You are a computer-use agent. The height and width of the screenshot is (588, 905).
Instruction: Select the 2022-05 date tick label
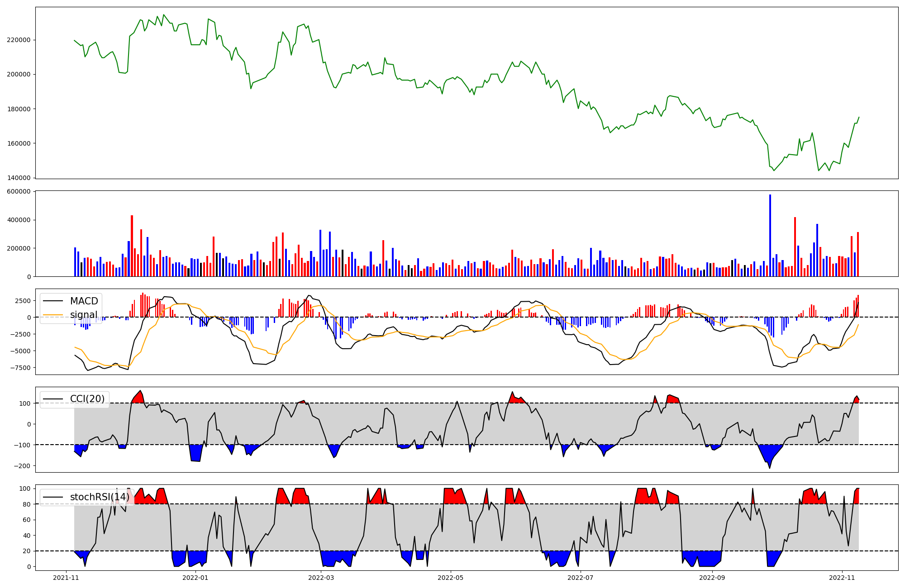point(451,578)
